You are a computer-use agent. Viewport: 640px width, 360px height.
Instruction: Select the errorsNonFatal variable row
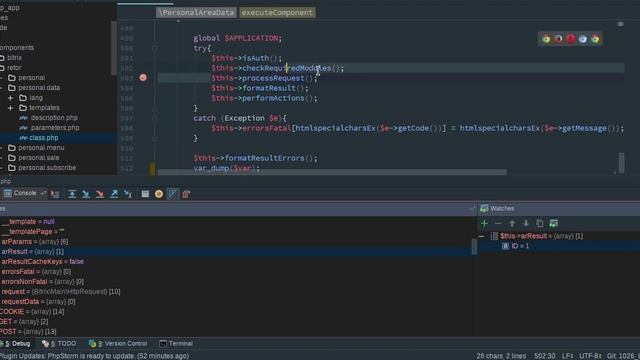tap(236, 282)
